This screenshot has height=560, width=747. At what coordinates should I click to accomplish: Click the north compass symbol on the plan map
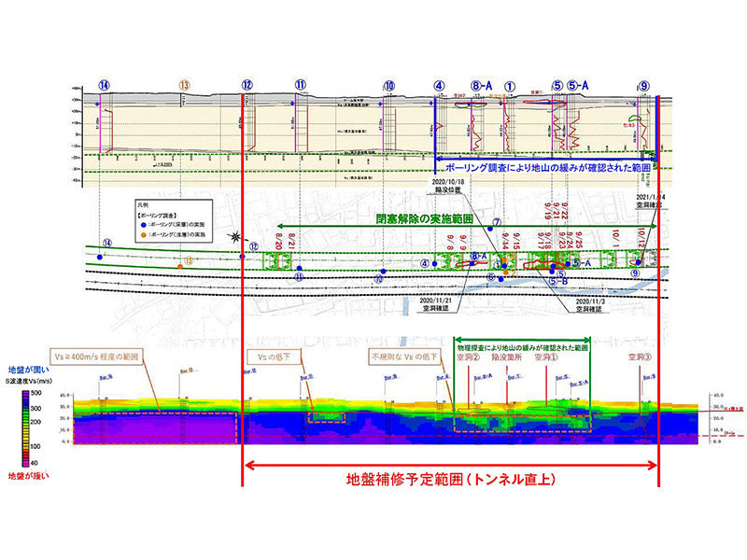234,237
